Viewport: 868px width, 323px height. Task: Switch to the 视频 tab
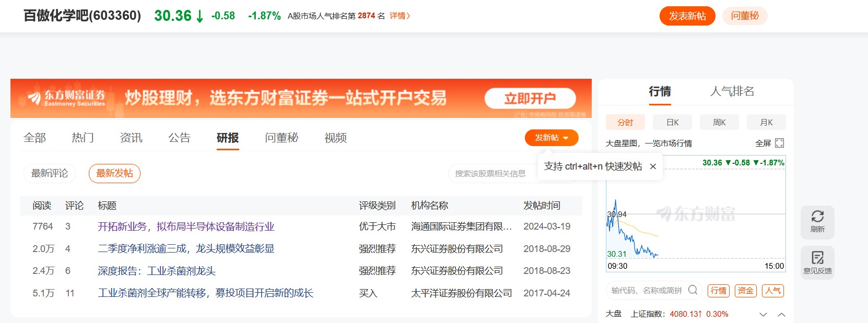(x=335, y=138)
